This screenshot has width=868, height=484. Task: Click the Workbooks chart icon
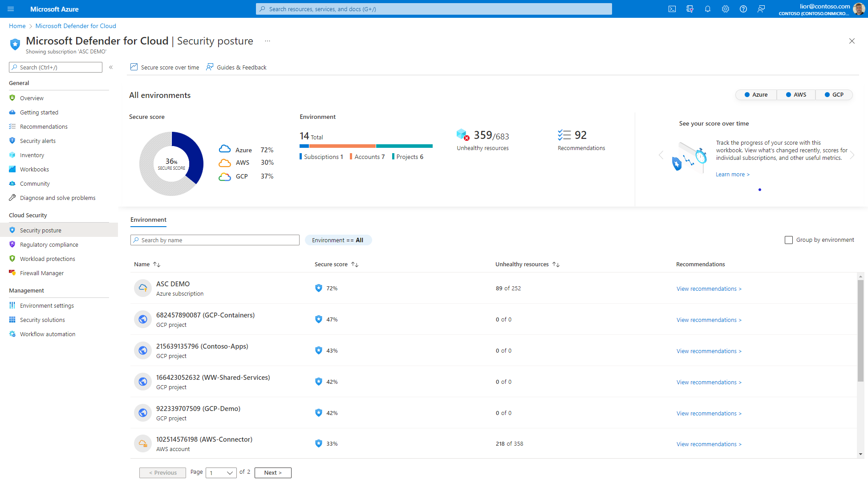point(12,169)
